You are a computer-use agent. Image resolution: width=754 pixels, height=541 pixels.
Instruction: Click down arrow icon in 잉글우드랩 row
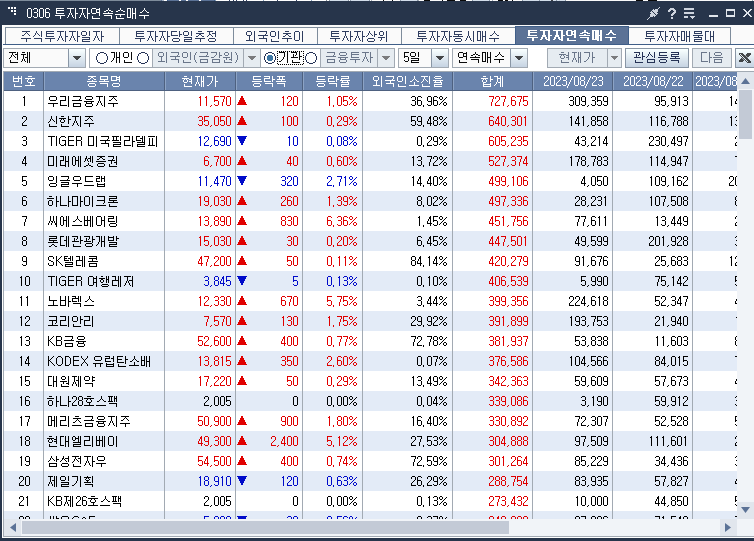click(x=242, y=181)
